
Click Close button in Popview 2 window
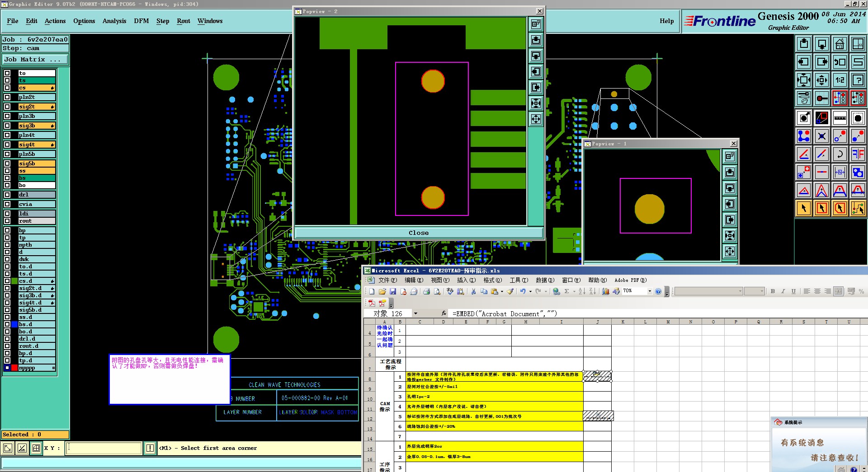point(418,233)
